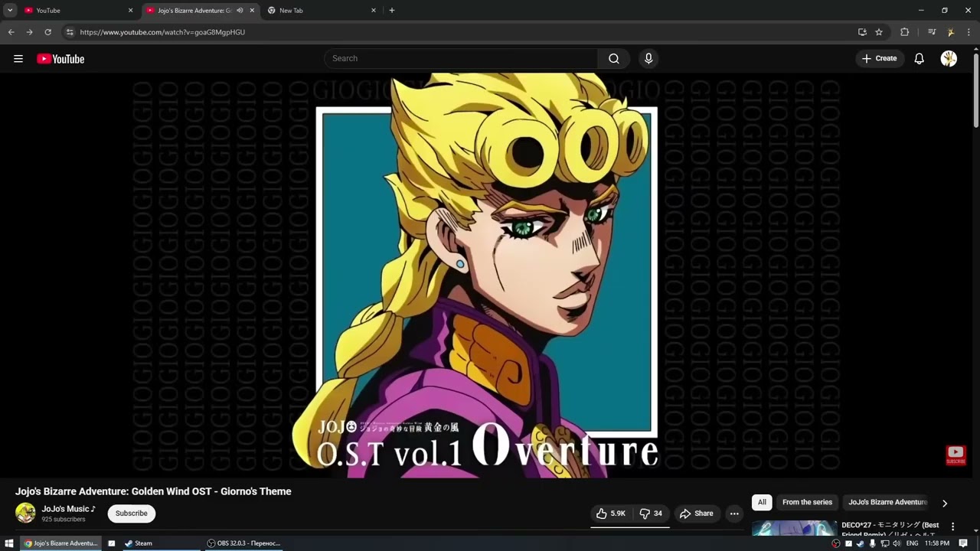Open the YouTube account avatar menu
This screenshot has width=980, height=551.
point(949,59)
